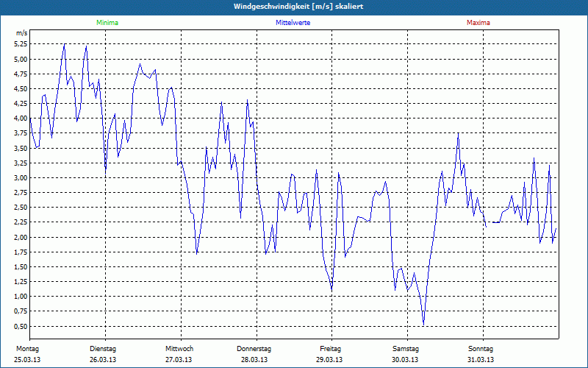The image size is (588, 368).
Task: Click the 4,25 y-axis value
Action: point(22,104)
